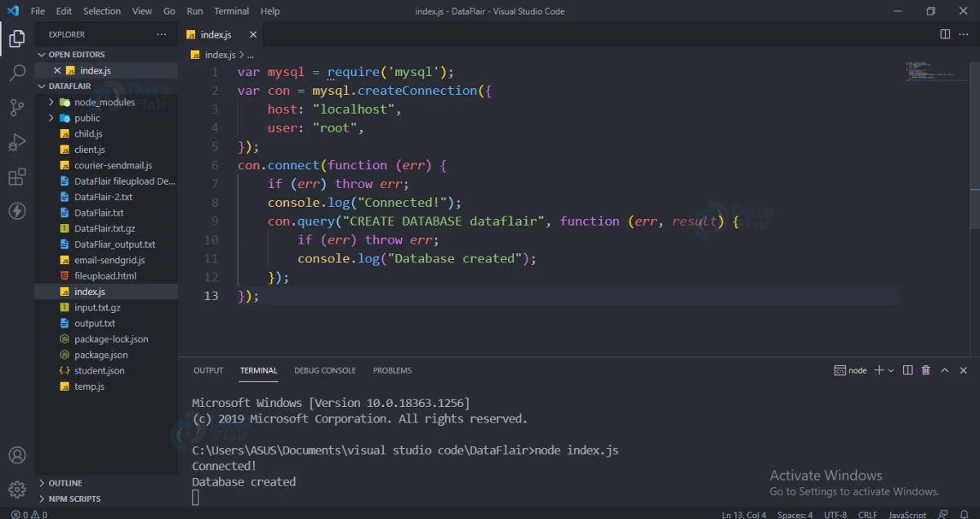This screenshot has height=519, width=980.
Task: Open the View menu
Action: click(x=142, y=11)
